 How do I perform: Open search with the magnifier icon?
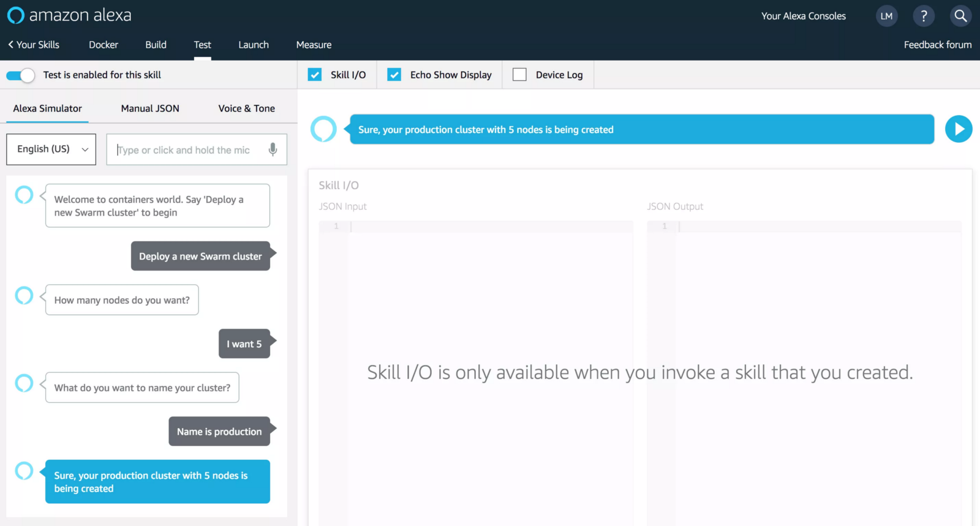click(x=960, y=16)
